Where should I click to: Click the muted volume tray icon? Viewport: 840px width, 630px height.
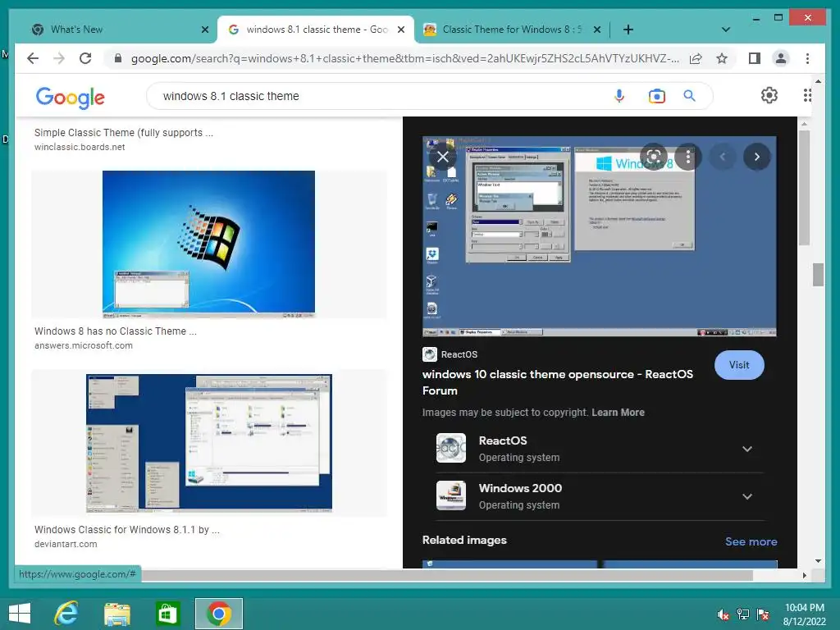click(724, 614)
